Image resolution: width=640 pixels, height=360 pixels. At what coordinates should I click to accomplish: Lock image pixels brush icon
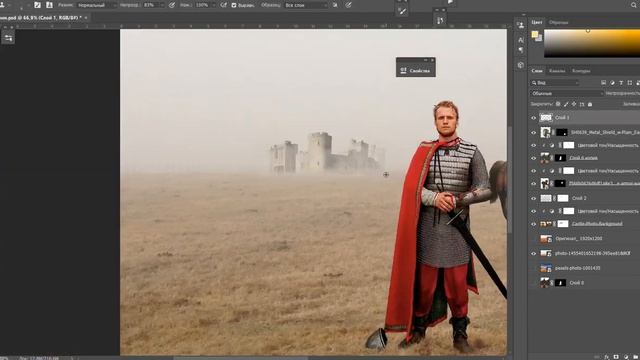(x=566, y=104)
